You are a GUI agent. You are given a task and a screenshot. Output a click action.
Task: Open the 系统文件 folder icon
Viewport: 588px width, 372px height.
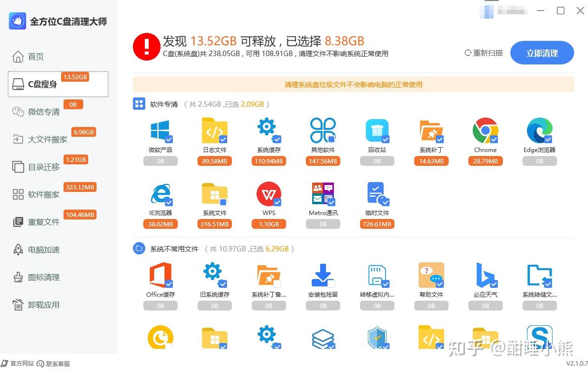point(215,194)
